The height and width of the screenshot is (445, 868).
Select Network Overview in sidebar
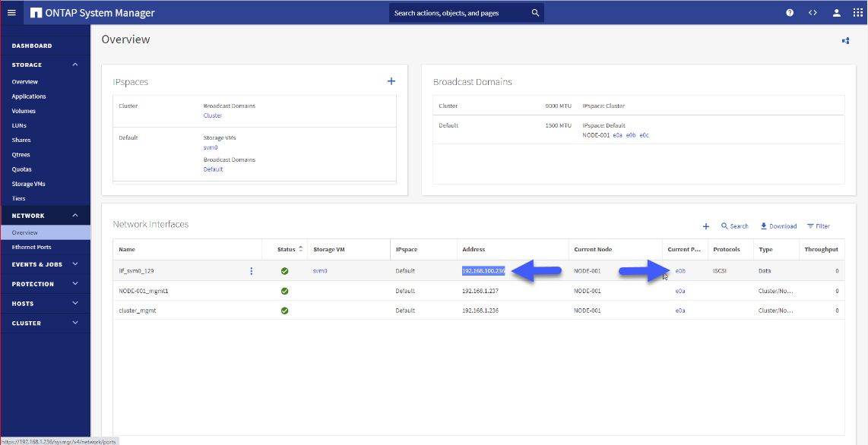(x=45, y=232)
